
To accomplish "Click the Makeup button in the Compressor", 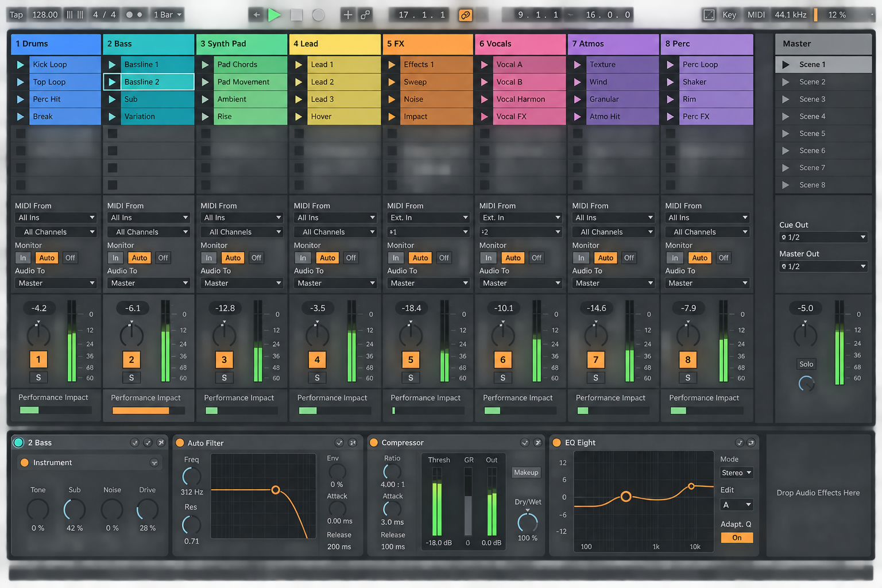I will (526, 473).
